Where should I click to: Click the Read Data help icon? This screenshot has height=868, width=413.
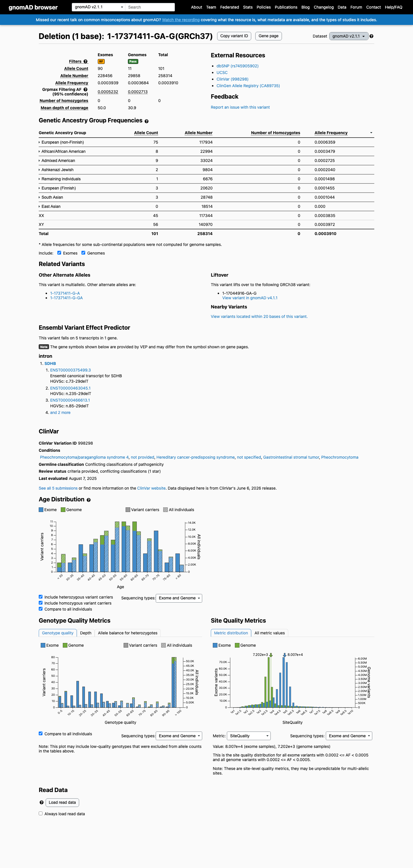42,802
